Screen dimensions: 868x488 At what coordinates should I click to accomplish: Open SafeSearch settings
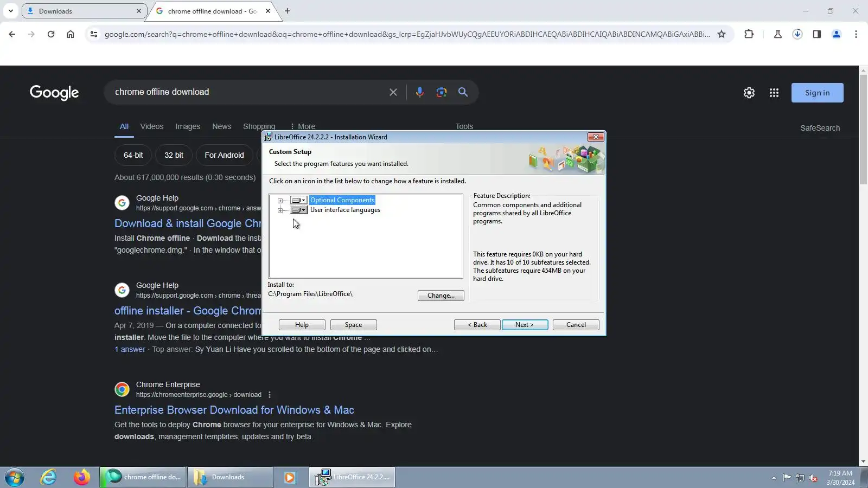[820, 128]
